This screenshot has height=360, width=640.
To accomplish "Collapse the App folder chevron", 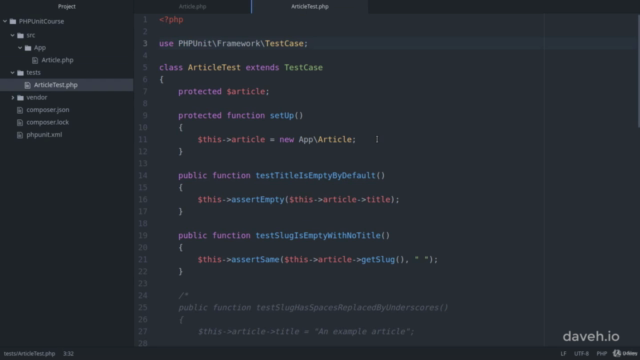I will pos(20,48).
